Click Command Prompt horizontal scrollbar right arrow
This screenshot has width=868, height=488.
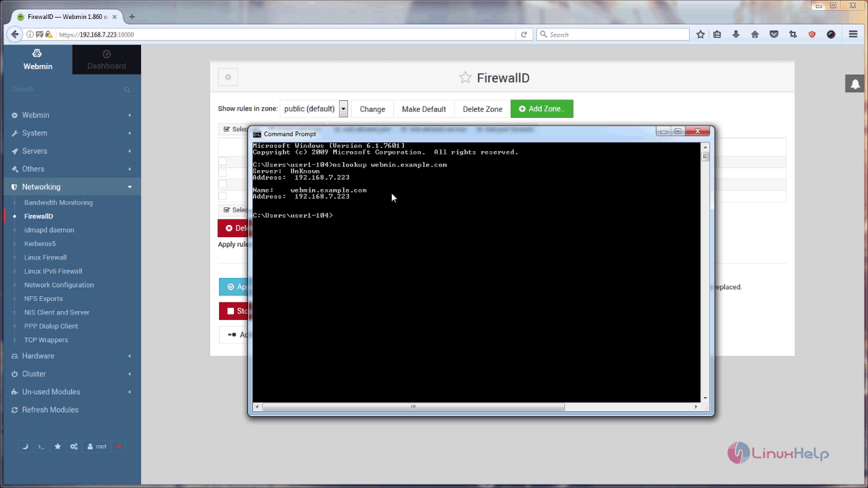coord(696,407)
